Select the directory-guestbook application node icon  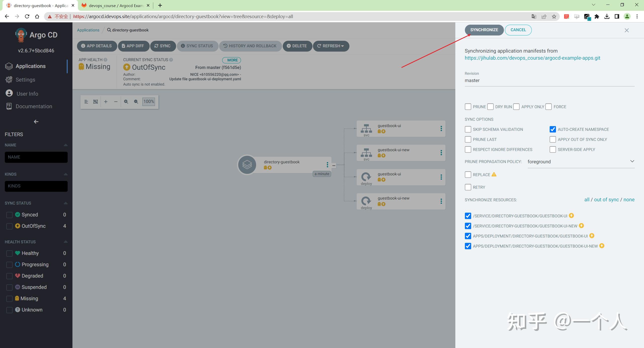247,165
